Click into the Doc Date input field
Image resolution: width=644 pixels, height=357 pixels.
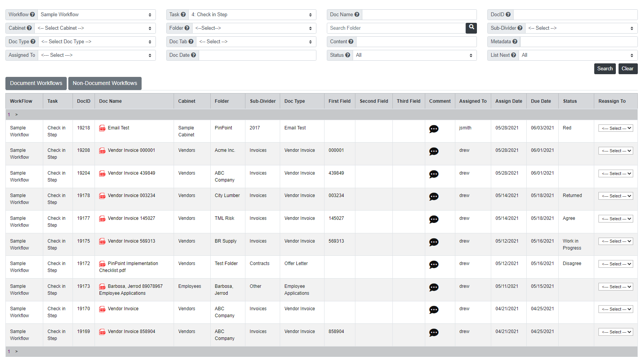(x=257, y=55)
